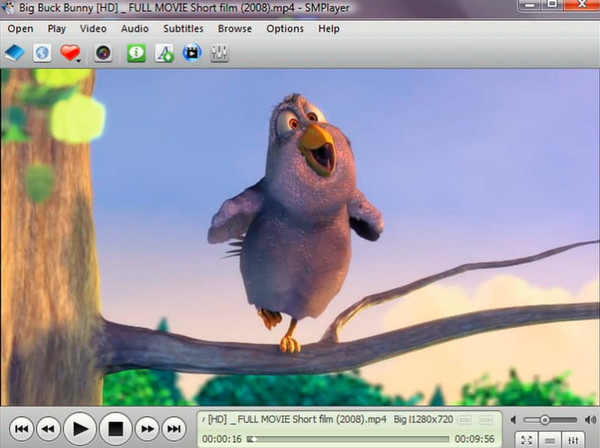The image size is (600, 448).
Task: Open the Browse menu
Action: click(235, 29)
